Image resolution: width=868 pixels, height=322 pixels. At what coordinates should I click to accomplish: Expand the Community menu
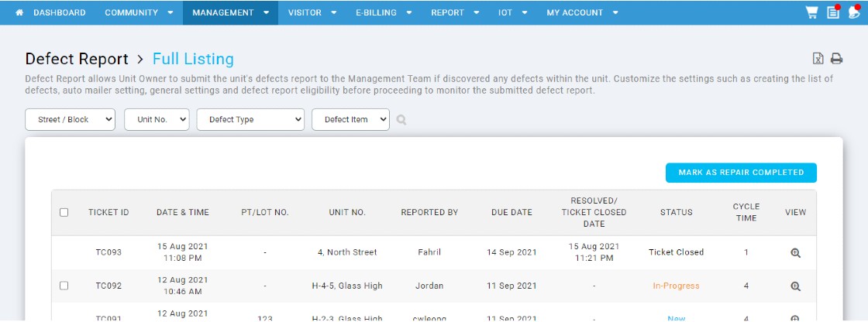pyautogui.click(x=139, y=12)
